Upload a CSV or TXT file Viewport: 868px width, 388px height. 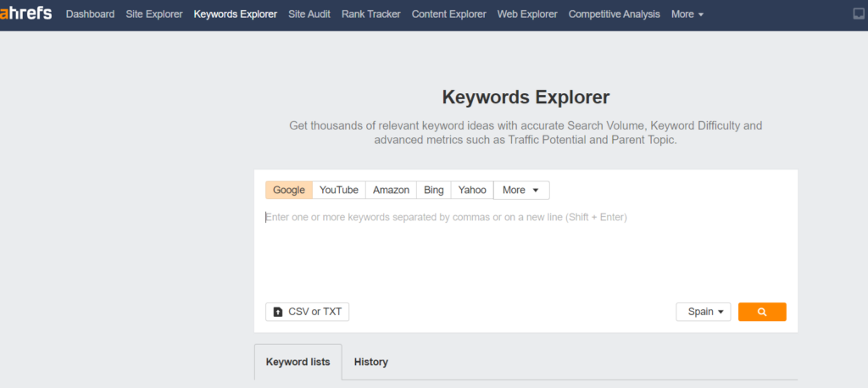pyautogui.click(x=307, y=312)
